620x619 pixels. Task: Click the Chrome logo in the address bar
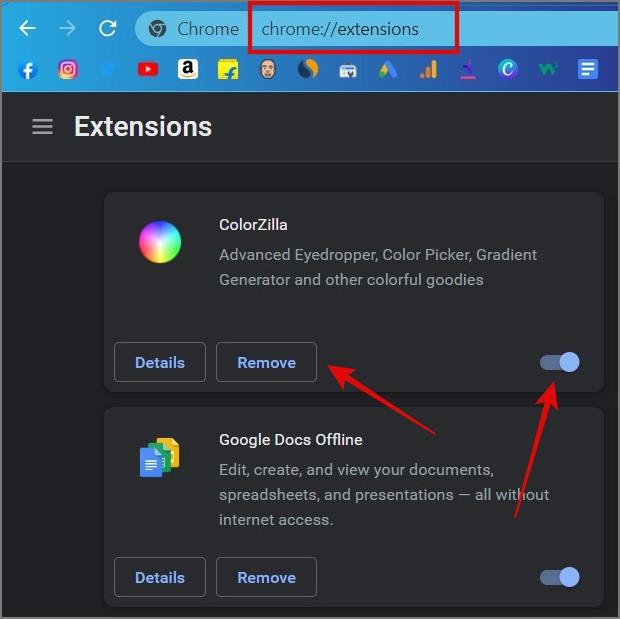157,29
